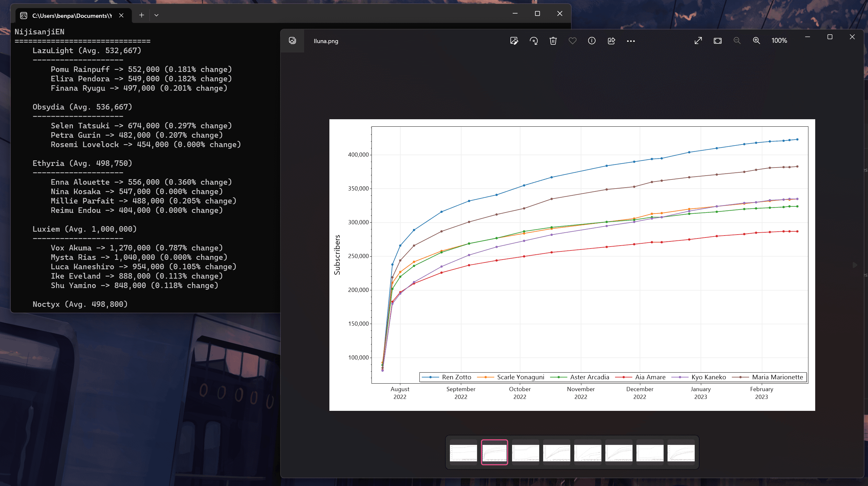Click the 100% zoom level label
The width and height of the screenshot is (868, 486).
tap(779, 40)
